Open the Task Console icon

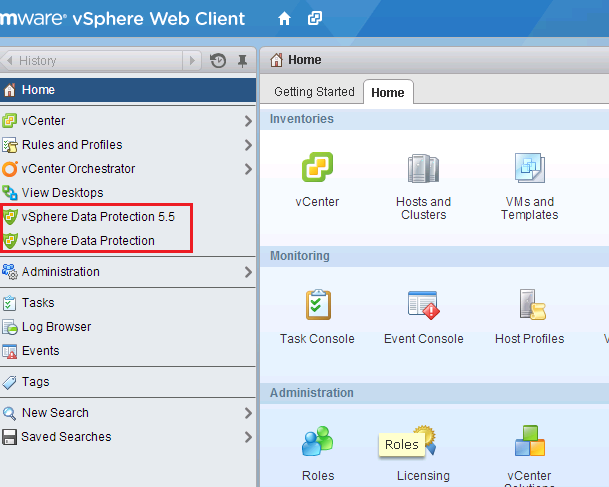point(318,304)
